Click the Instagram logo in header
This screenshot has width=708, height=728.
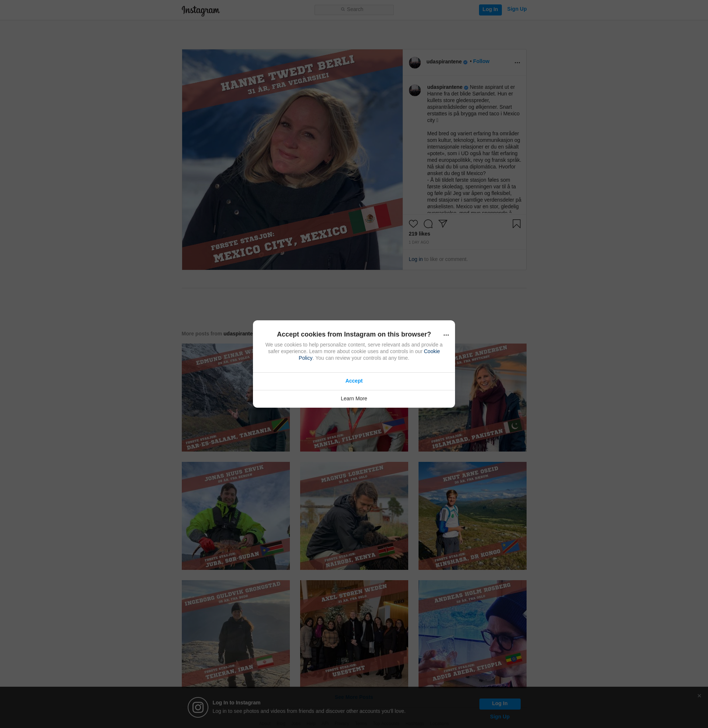click(201, 10)
